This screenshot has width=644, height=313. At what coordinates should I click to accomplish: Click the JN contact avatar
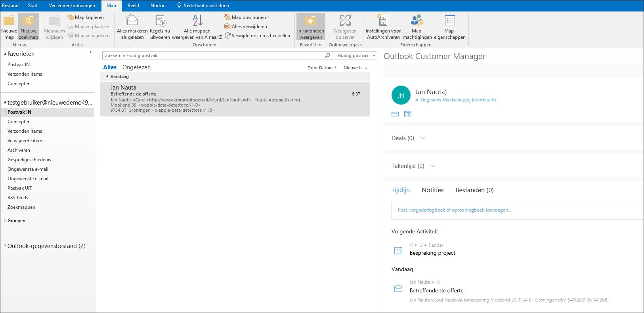pos(401,95)
